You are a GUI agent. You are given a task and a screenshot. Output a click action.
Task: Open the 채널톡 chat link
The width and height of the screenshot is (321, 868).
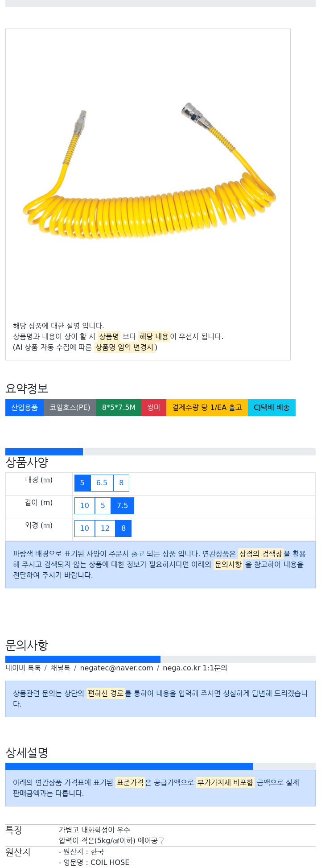[60, 668]
